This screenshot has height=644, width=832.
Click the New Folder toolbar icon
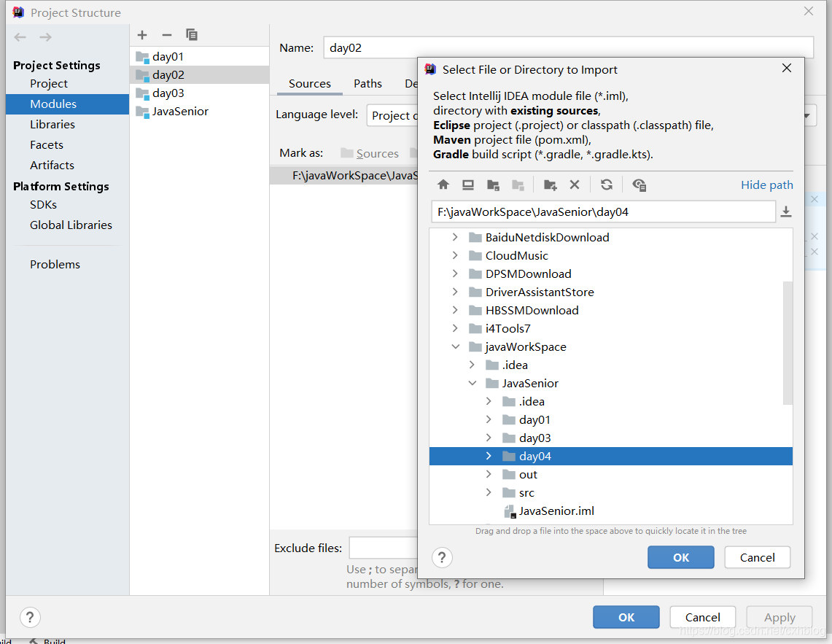click(x=551, y=185)
